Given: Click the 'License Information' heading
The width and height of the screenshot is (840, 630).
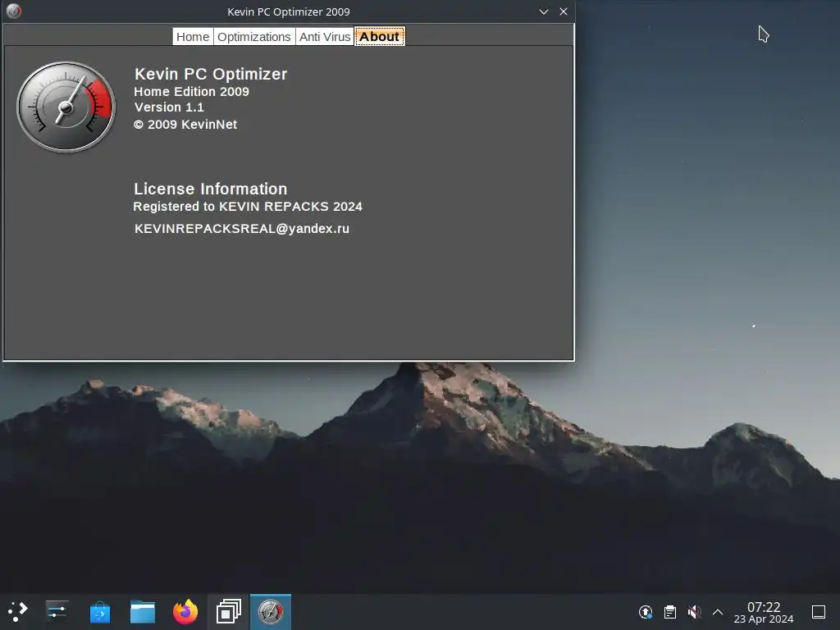Looking at the screenshot, I should [x=211, y=189].
